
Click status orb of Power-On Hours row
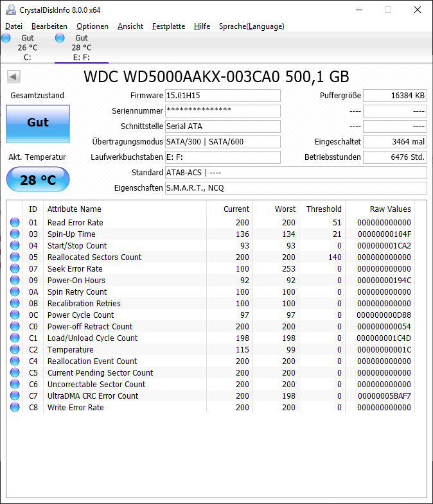[15, 280]
